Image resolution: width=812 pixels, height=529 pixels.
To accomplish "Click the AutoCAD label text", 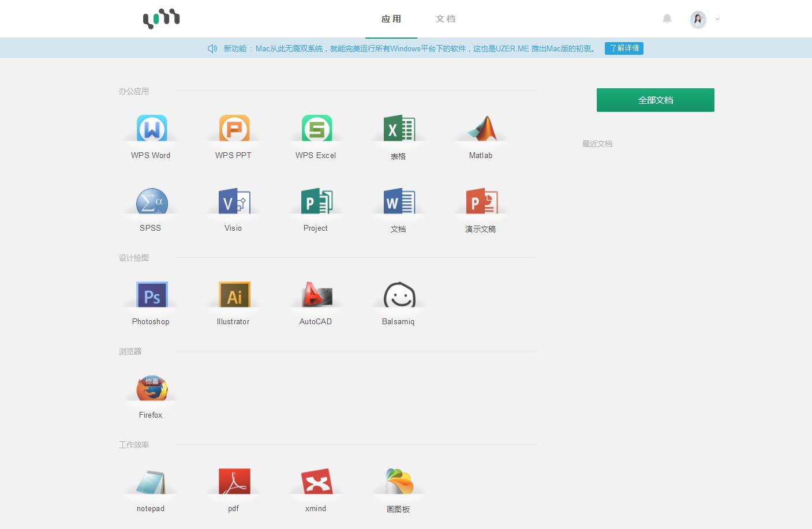I will (316, 321).
